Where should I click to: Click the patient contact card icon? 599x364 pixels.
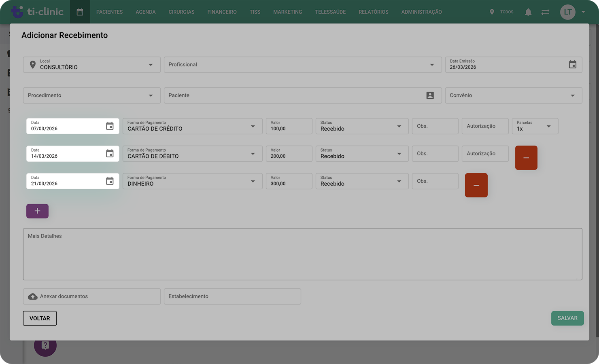coord(430,95)
